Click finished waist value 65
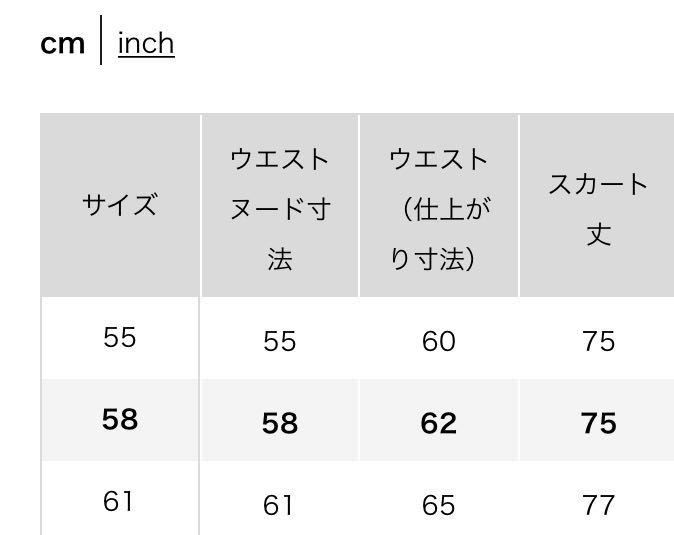 pyautogui.click(x=439, y=506)
